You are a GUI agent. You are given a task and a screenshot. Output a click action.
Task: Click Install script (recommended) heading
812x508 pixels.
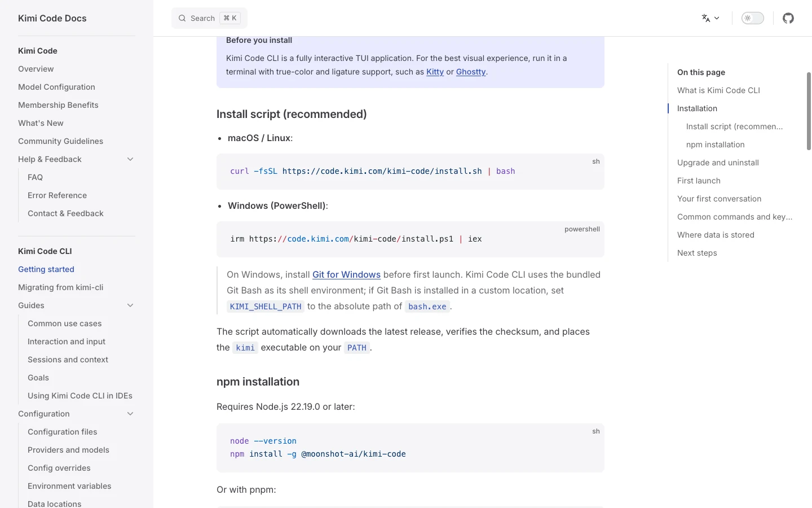click(292, 114)
